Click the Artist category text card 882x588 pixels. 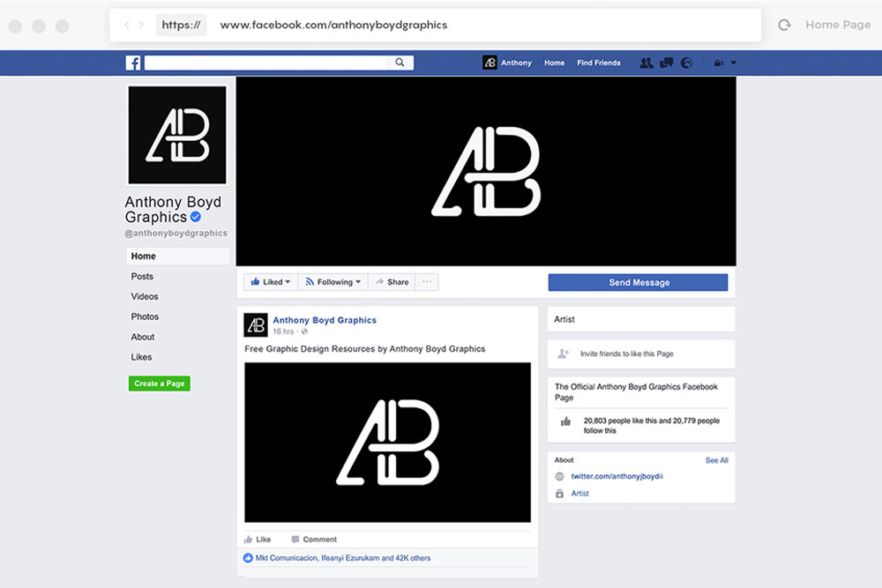(641, 319)
